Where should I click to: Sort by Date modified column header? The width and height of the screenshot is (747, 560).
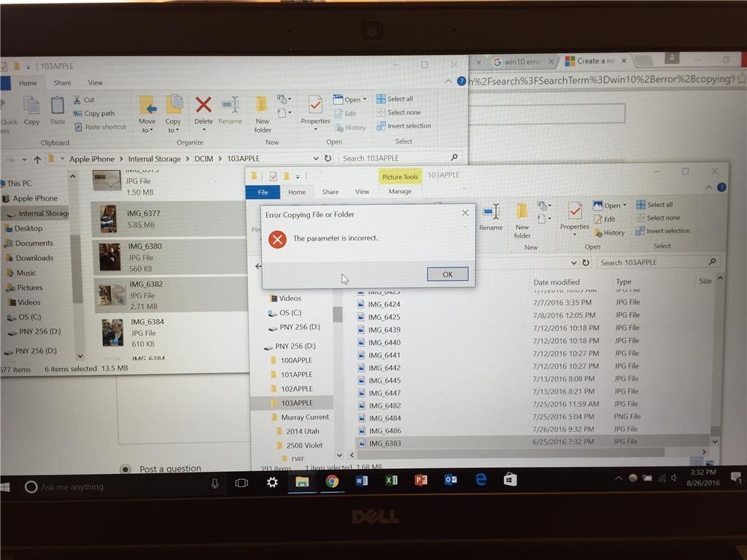[557, 282]
